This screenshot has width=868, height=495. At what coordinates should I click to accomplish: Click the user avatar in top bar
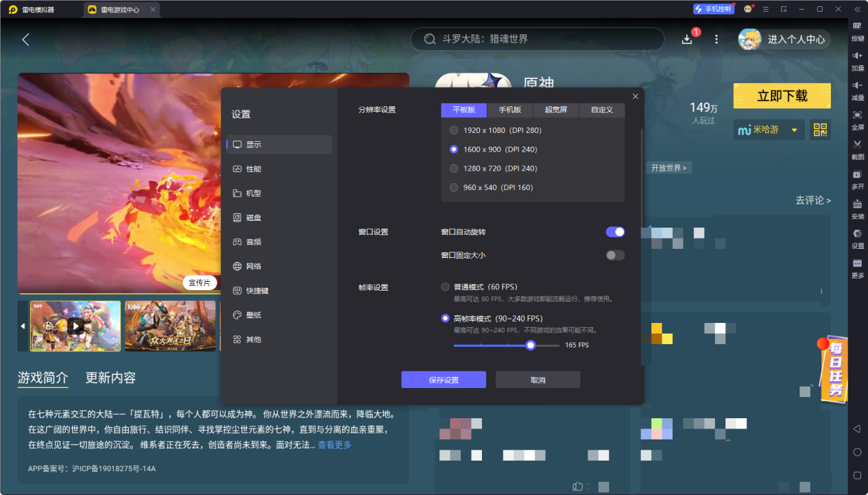coord(749,39)
